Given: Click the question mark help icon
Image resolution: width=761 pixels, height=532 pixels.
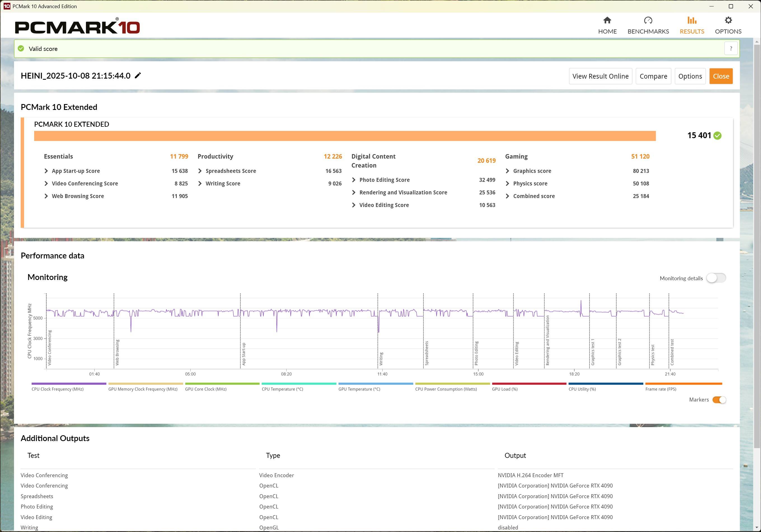Looking at the screenshot, I should [730, 49].
